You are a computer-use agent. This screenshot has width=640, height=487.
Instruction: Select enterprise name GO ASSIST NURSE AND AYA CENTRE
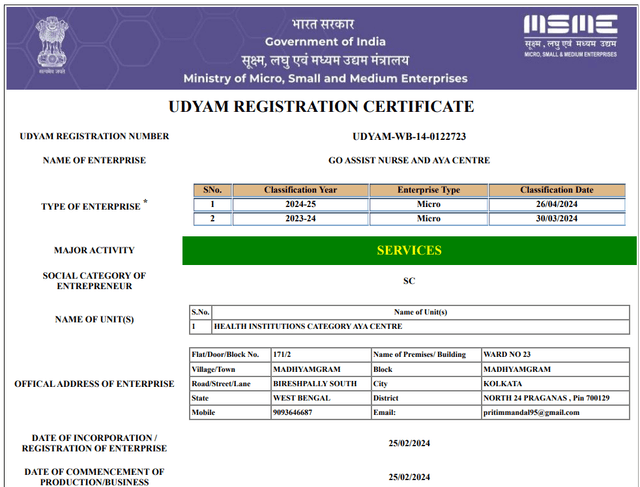click(x=409, y=160)
